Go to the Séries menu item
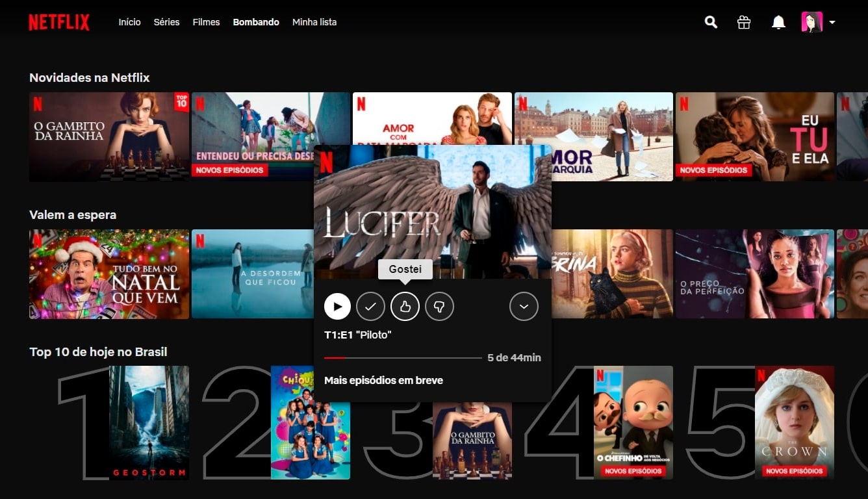Viewport: 868px width, 499px height. 166,22
